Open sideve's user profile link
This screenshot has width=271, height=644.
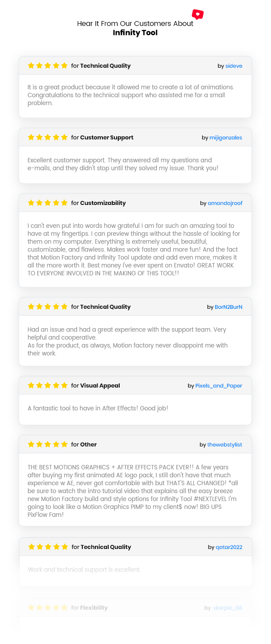pos(234,66)
